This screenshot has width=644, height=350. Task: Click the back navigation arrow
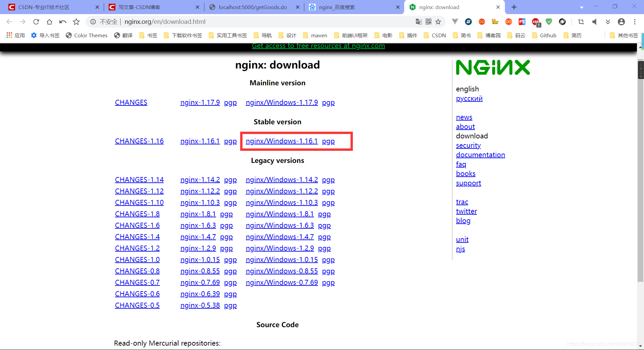point(9,22)
